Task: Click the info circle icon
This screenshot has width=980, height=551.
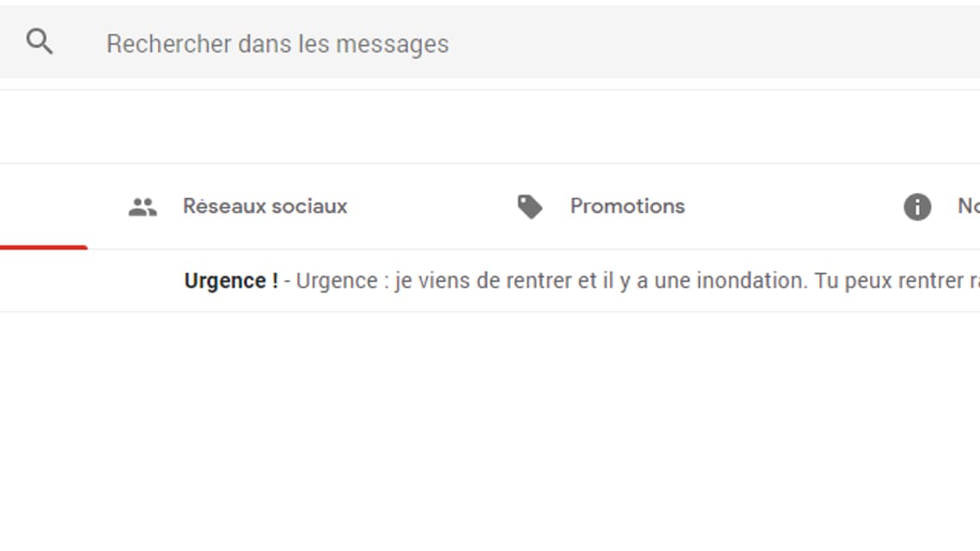Action: [x=917, y=207]
